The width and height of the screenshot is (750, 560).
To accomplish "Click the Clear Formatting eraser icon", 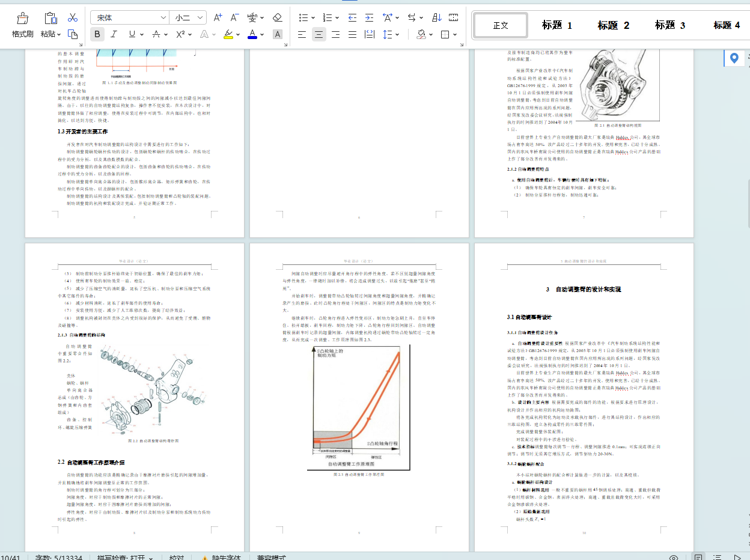I will point(277,18).
